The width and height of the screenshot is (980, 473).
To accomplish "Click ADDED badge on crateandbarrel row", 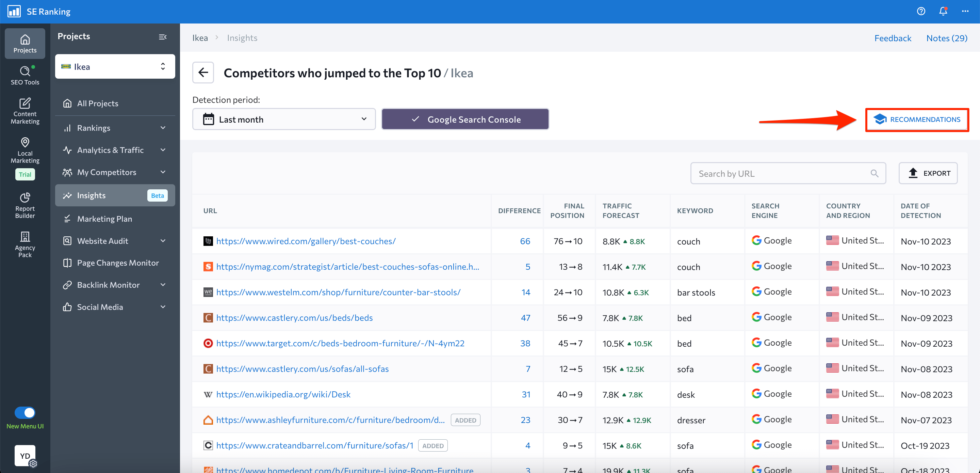I will click(432, 445).
